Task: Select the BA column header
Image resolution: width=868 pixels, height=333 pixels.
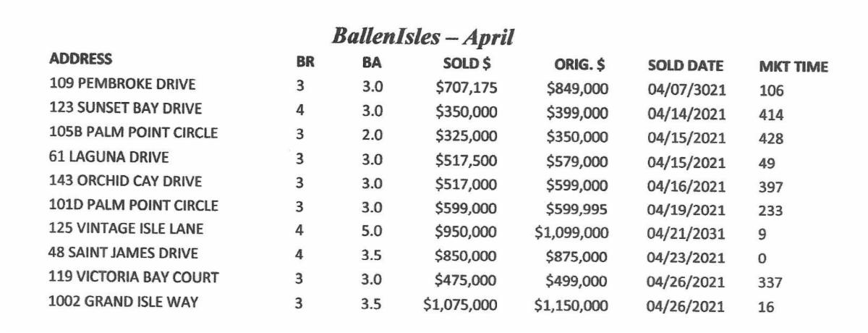Action: point(371,63)
